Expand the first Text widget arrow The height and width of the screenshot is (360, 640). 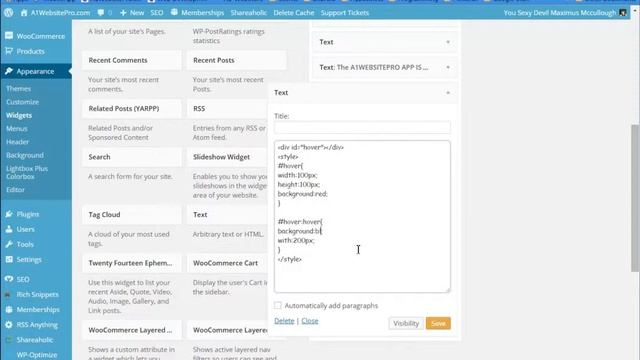pyautogui.click(x=448, y=42)
